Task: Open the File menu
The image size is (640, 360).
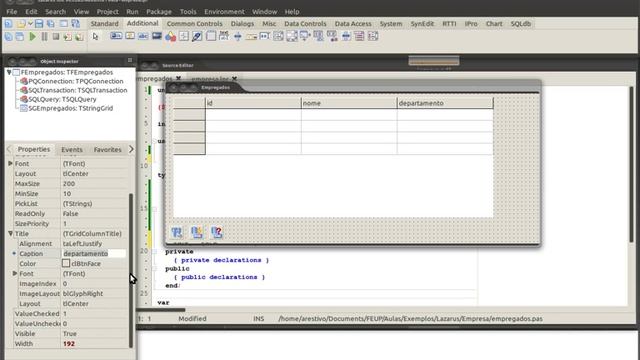Action: click(11, 11)
